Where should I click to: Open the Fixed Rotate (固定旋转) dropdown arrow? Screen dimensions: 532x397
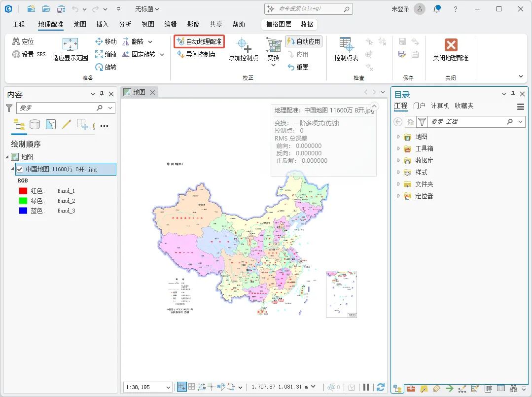162,55
